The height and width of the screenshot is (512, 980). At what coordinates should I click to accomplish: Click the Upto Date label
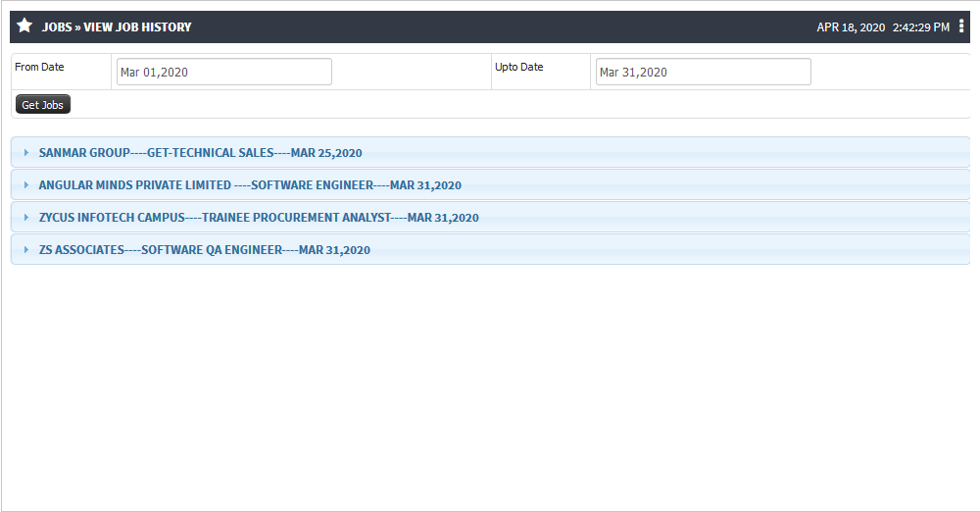(x=518, y=67)
